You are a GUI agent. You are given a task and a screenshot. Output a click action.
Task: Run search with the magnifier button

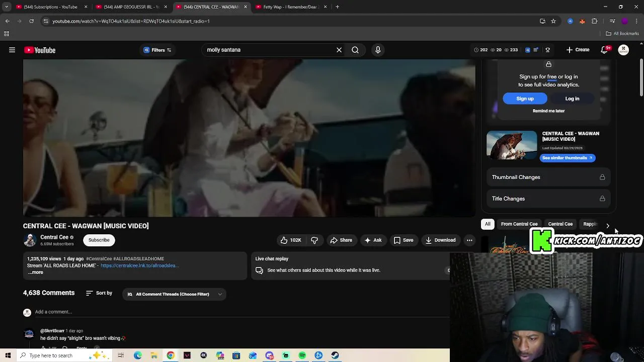(355, 50)
